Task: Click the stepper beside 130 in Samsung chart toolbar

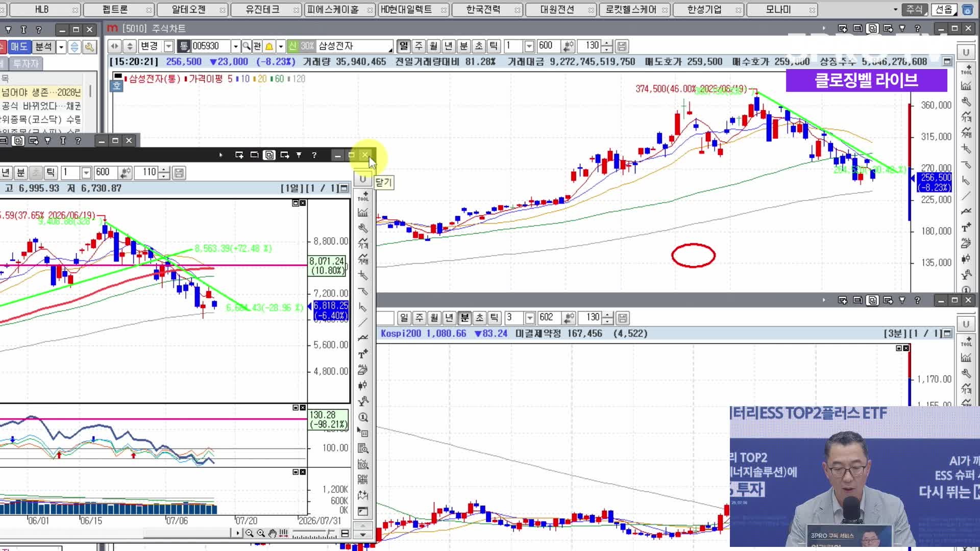Action: coord(606,46)
